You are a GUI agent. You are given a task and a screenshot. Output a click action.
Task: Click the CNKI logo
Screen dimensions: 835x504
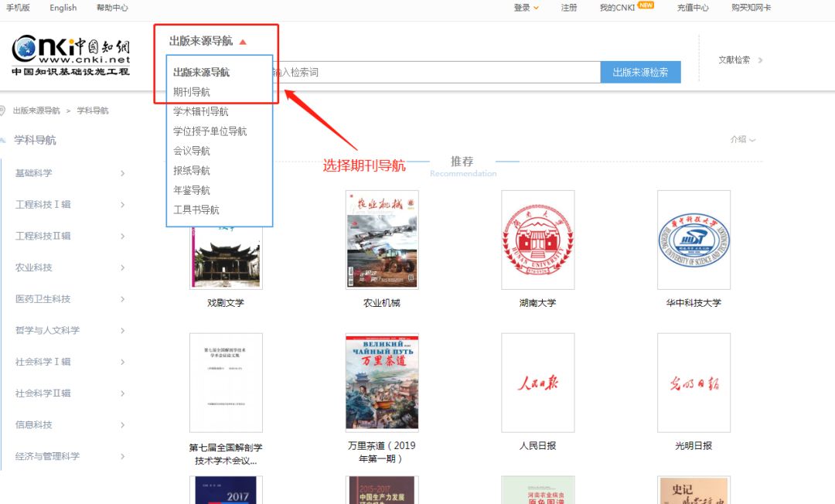click(x=71, y=56)
